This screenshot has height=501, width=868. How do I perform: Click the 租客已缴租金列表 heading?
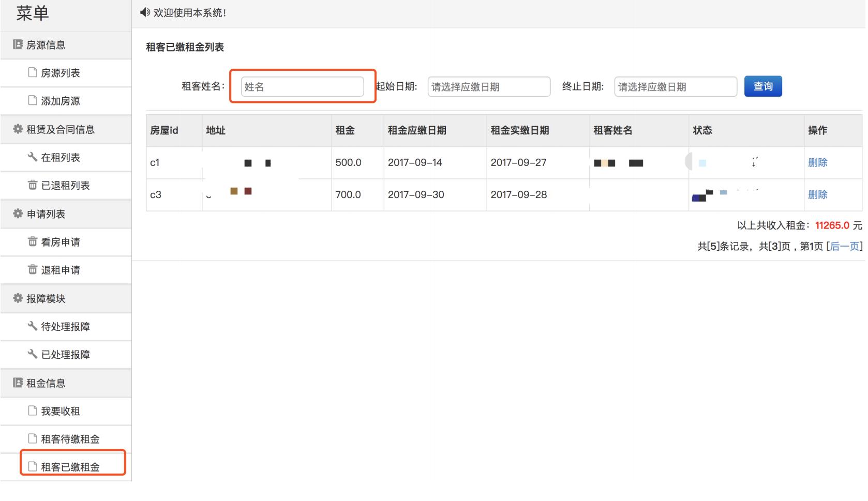click(x=185, y=47)
